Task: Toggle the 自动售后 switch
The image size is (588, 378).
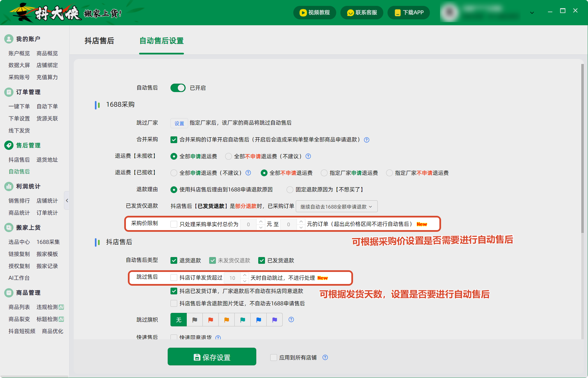Action: pos(178,88)
